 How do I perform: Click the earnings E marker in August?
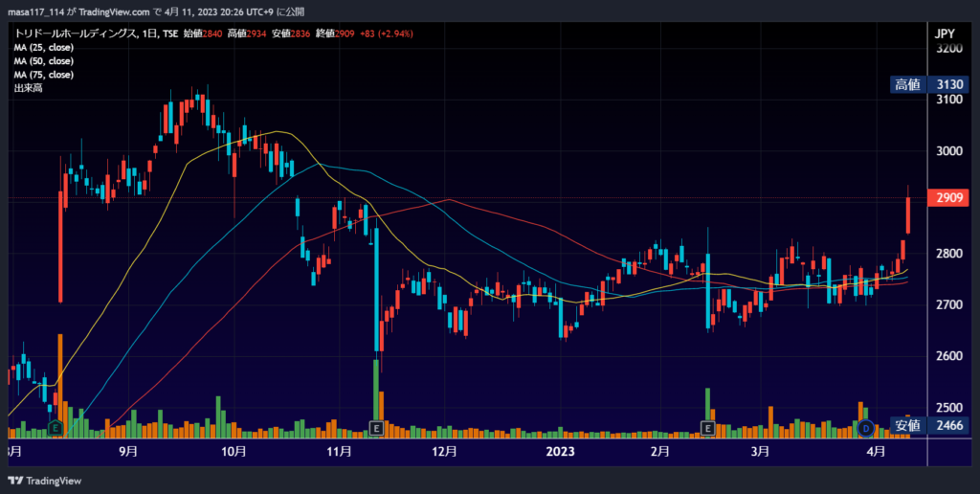coord(56,428)
